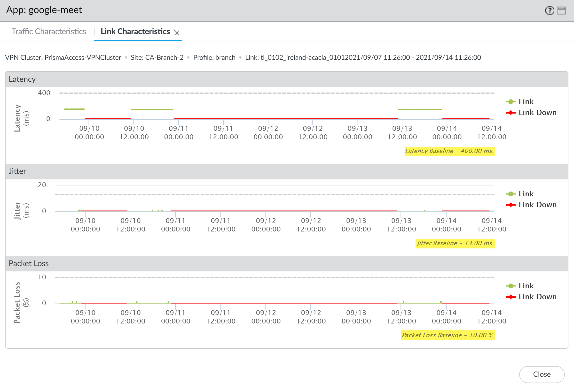Toggle Link Down series in Latency legend
Viewport: 574px width, 392px height.
tap(537, 113)
